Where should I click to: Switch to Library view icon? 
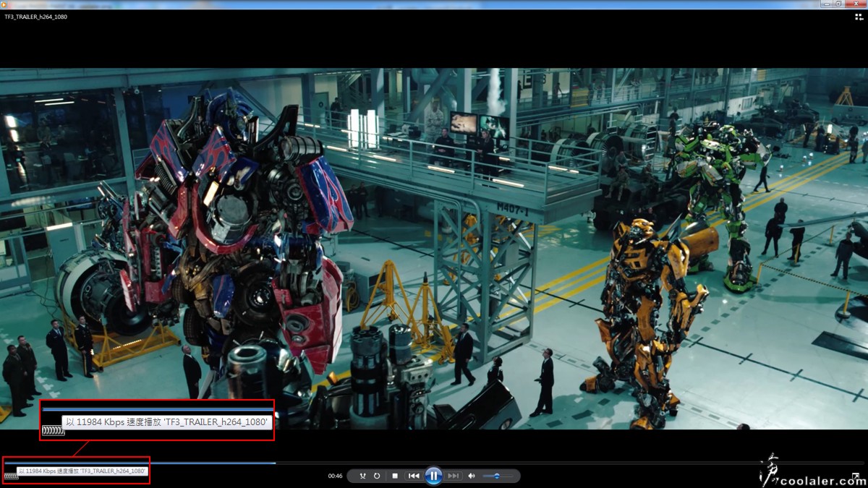point(858,17)
